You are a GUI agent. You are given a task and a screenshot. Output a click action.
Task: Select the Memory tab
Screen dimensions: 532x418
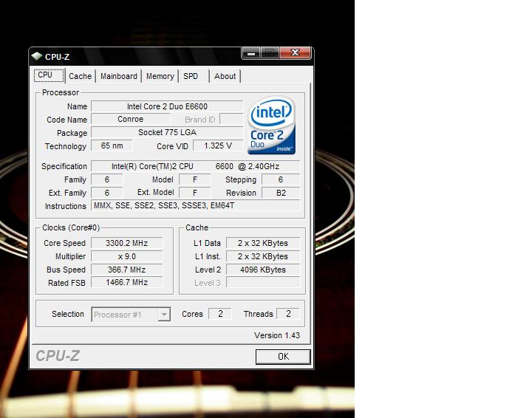click(160, 76)
